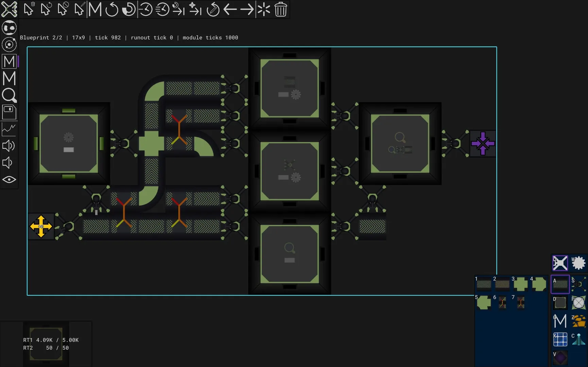588x367 pixels.
Task: Select conveyor belt item in slot 1
Action: pyautogui.click(x=484, y=284)
